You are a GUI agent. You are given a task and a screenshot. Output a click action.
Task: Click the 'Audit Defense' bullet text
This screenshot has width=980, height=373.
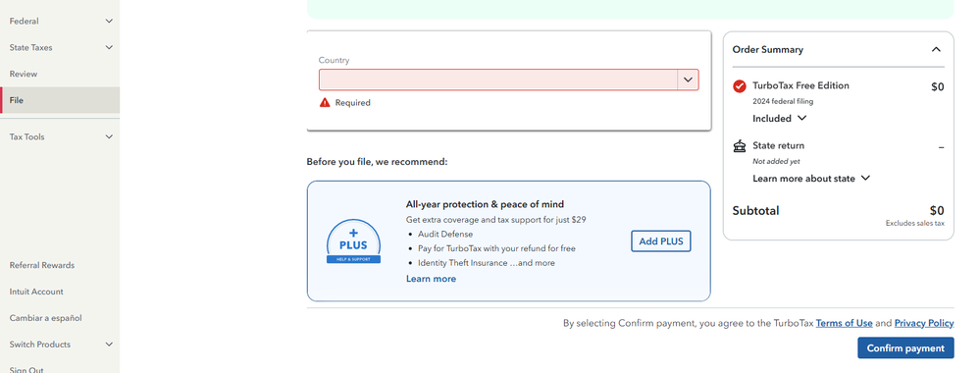pos(445,234)
